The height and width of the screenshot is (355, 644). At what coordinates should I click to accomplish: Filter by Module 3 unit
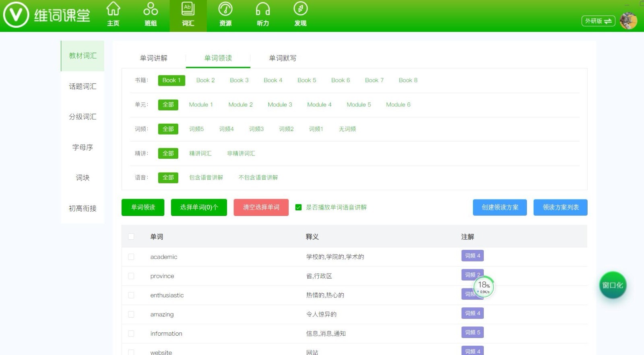click(x=280, y=104)
